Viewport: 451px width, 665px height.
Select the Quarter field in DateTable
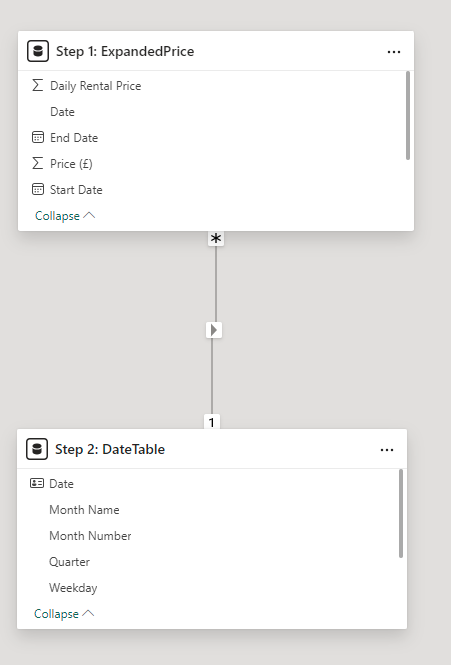coord(70,562)
